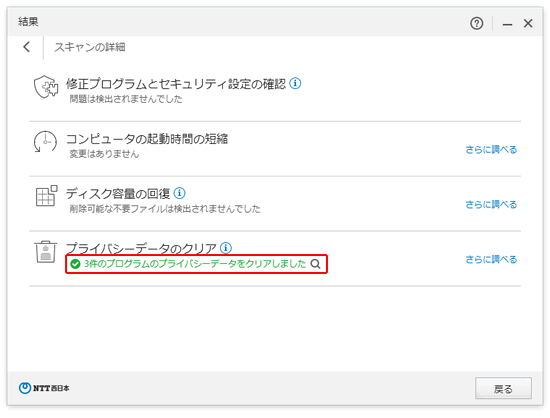
Task: Click the green privacy data cleared message
Action: click(195, 264)
